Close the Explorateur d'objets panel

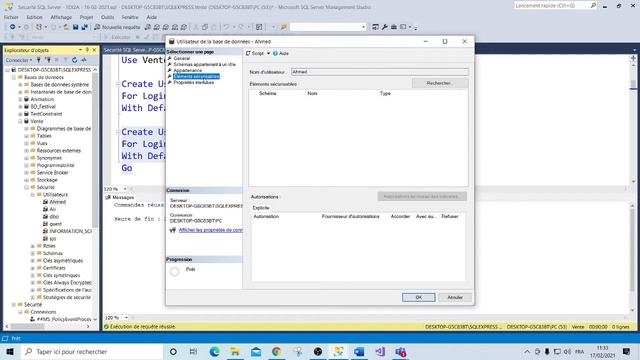[94, 50]
